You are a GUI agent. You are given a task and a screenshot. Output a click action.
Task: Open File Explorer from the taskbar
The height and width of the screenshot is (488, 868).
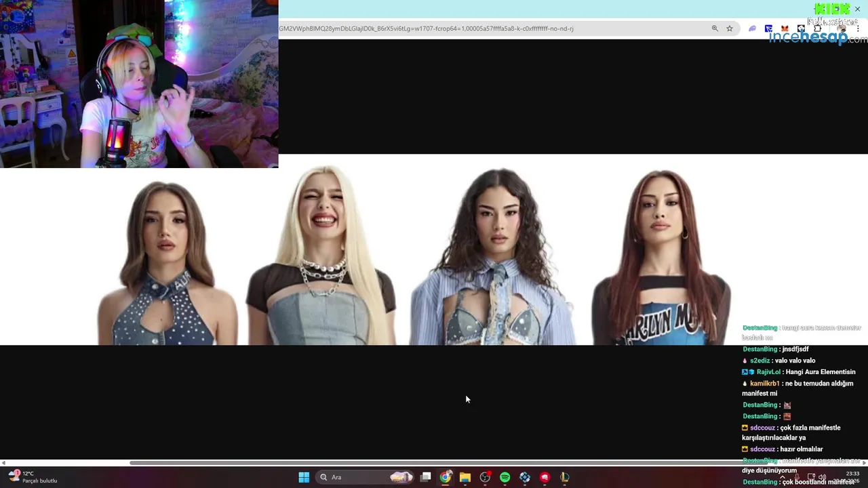click(x=465, y=477)
